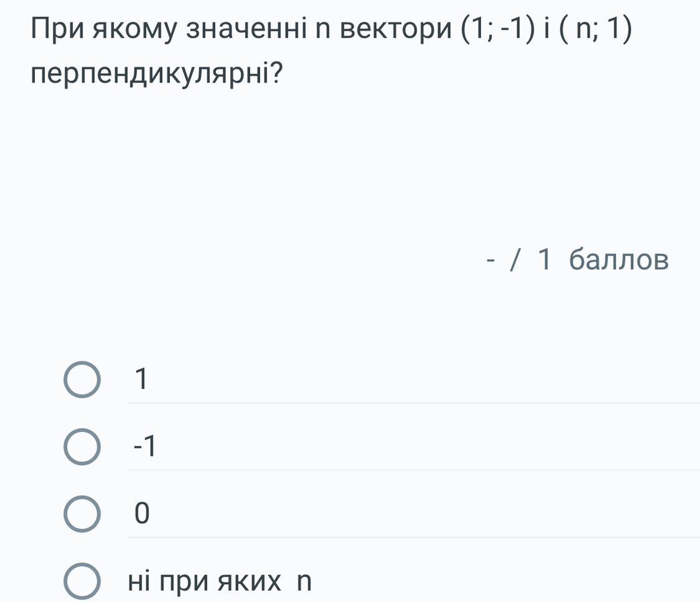
Task: Click the divider line below answer 0
Action: [x=412, y=537]
